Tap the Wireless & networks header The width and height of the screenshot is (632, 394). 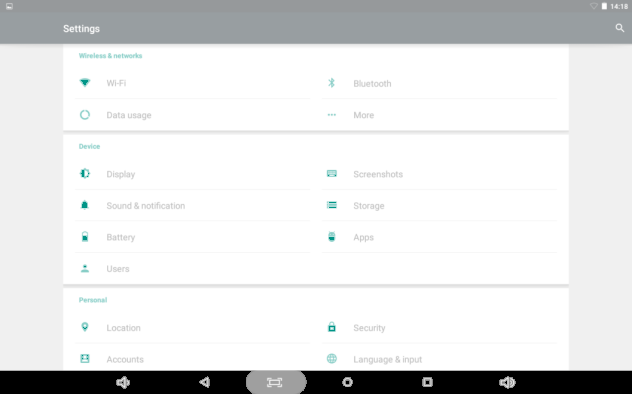[x=110, y=56]
